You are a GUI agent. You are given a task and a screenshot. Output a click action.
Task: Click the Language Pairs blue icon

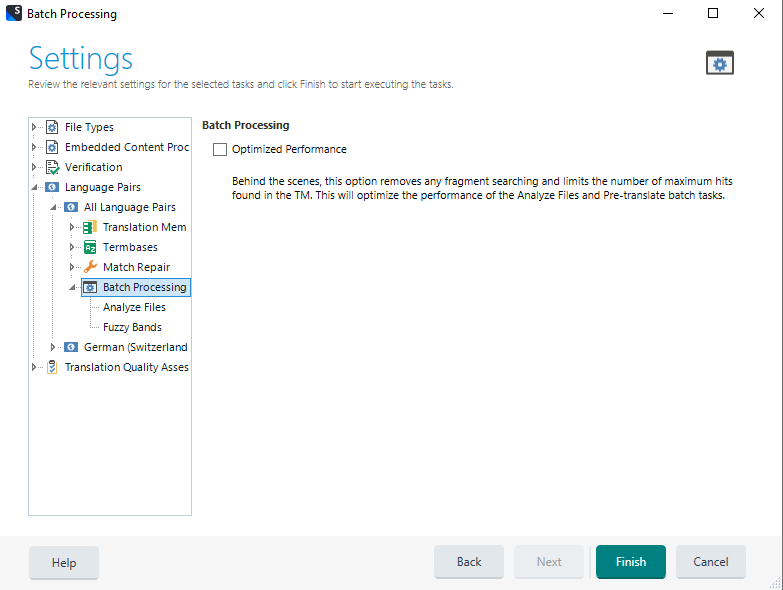tap(52, 187)
